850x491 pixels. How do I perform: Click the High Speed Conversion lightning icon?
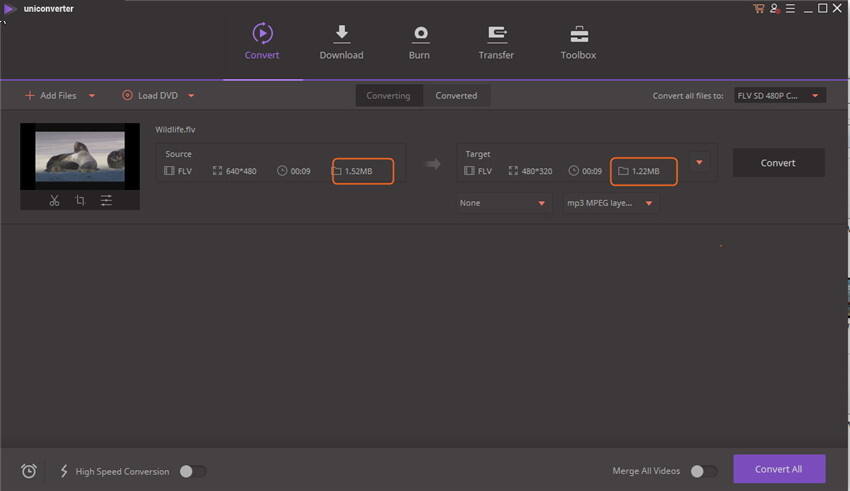(x=64, y=471)
